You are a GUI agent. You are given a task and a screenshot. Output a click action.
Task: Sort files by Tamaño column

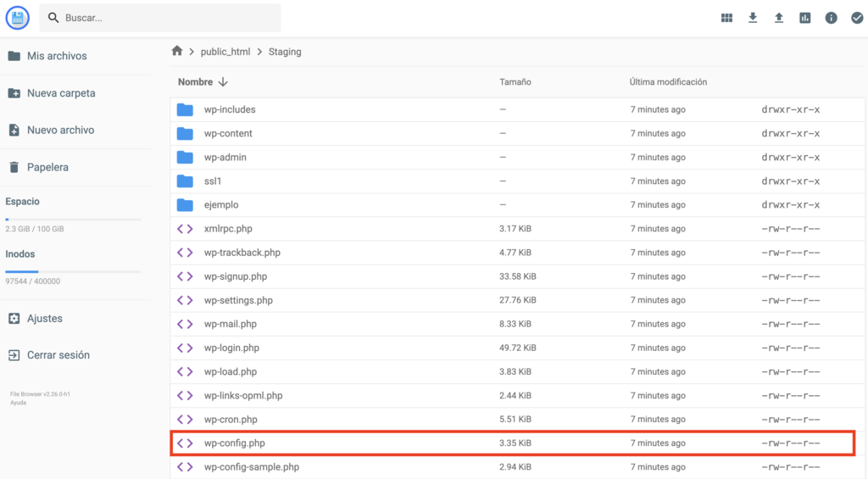(x=515, y=82)
